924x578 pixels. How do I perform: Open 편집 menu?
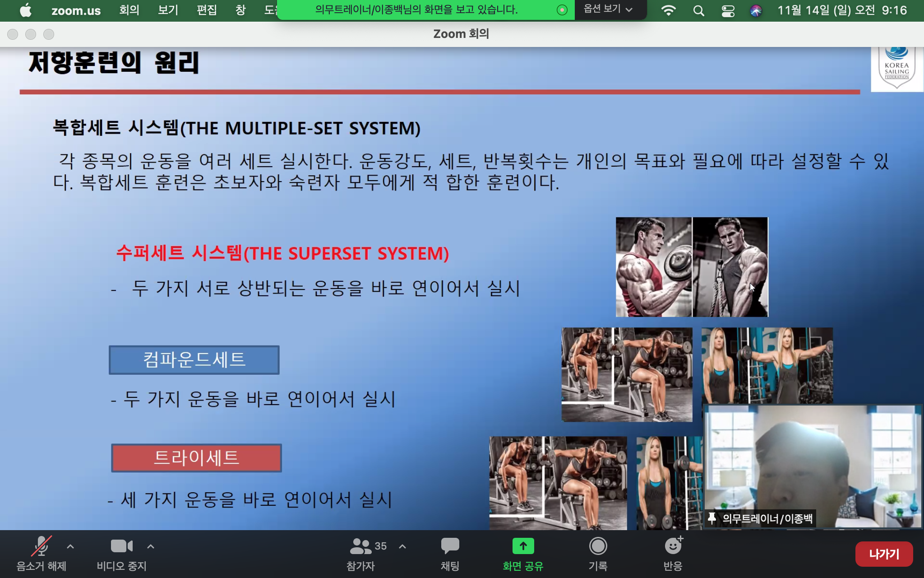pos(207,10)
